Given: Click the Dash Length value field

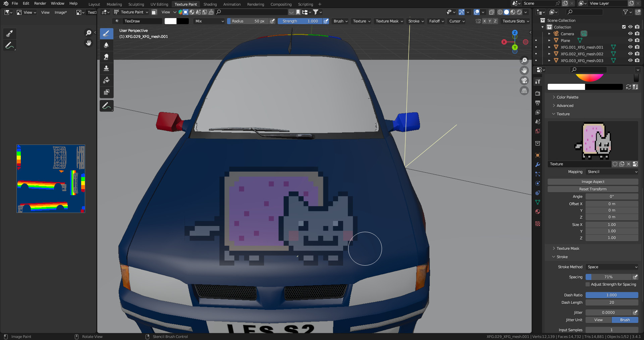Looking at the screenshot, I should (x=612, y=302).
